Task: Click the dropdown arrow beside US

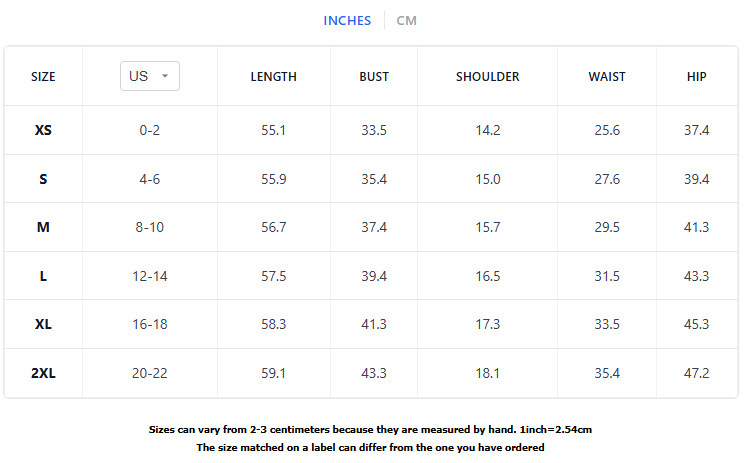Action: pos(165,76)
